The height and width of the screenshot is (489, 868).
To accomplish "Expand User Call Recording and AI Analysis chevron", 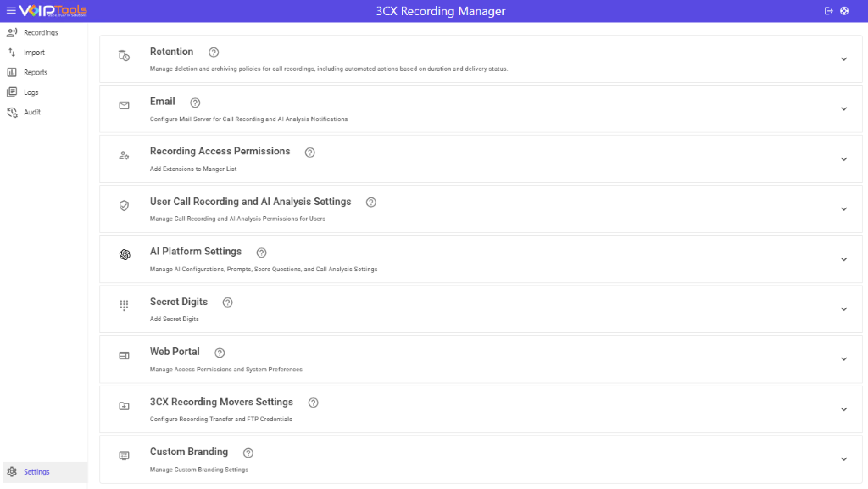I will click(x=843, y=209).
